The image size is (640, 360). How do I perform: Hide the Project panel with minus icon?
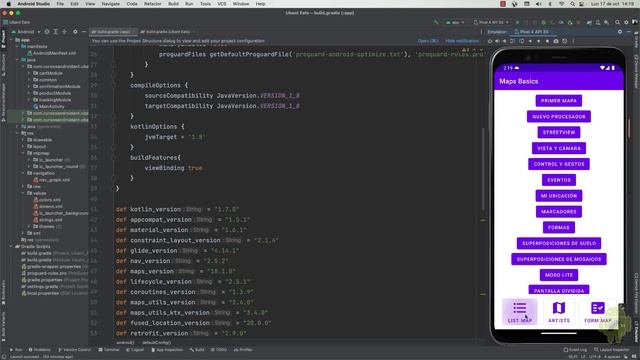coord(84,31)
